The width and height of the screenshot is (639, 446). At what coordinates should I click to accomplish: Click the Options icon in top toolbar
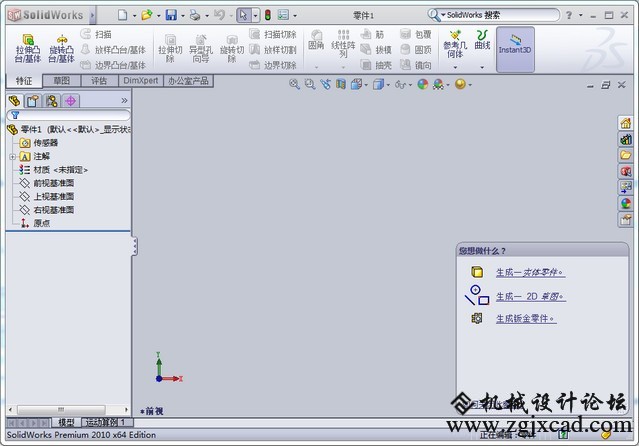[283, 15]
